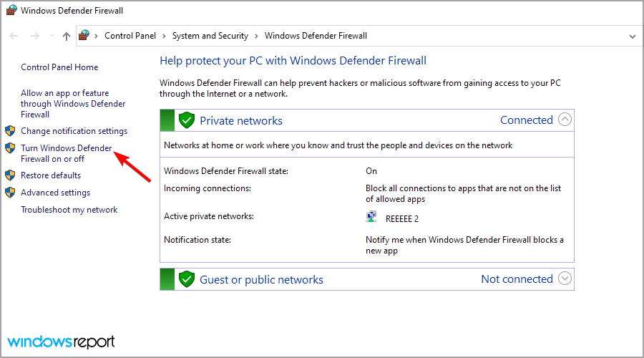Click green check shield of Private networks

click(187, 120)
